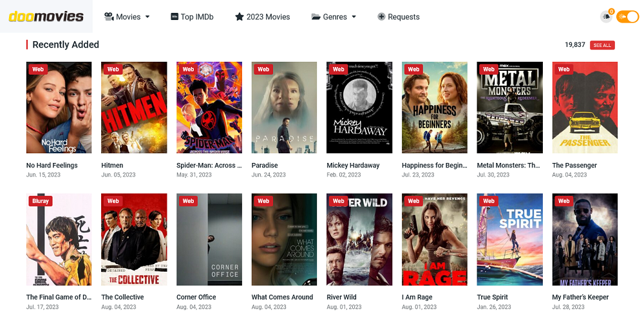
Task: Click the Web badge on Hitmen poster
Action: click(113, 70)
